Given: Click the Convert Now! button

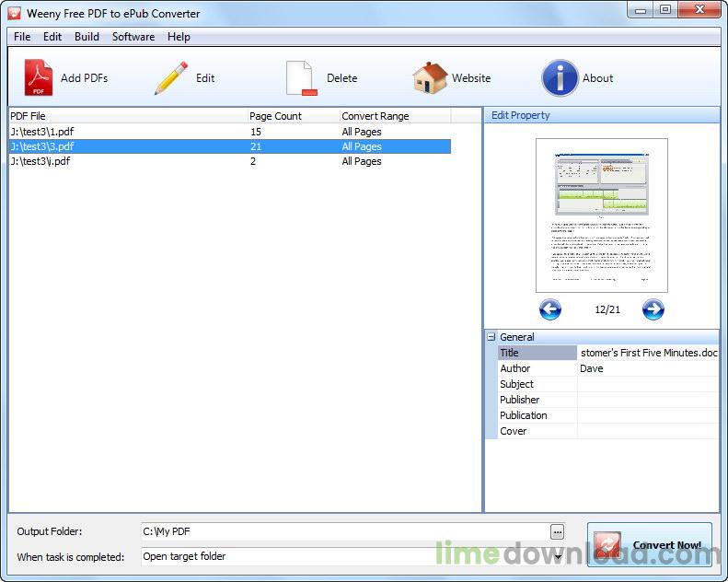Looking at the screenshot, I should (650, 544).
